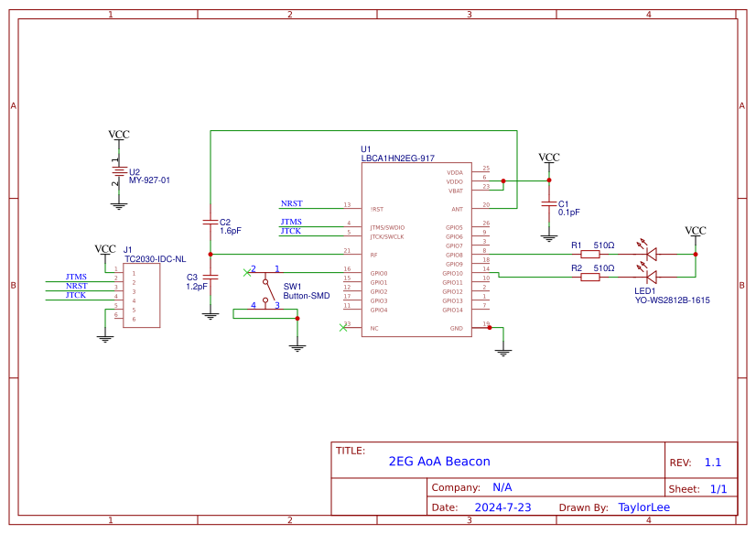Click the no-connect flag on NC pin 23
Viewport: 756px width, 534px height.
pyautogui.click(x=345, y=325)
